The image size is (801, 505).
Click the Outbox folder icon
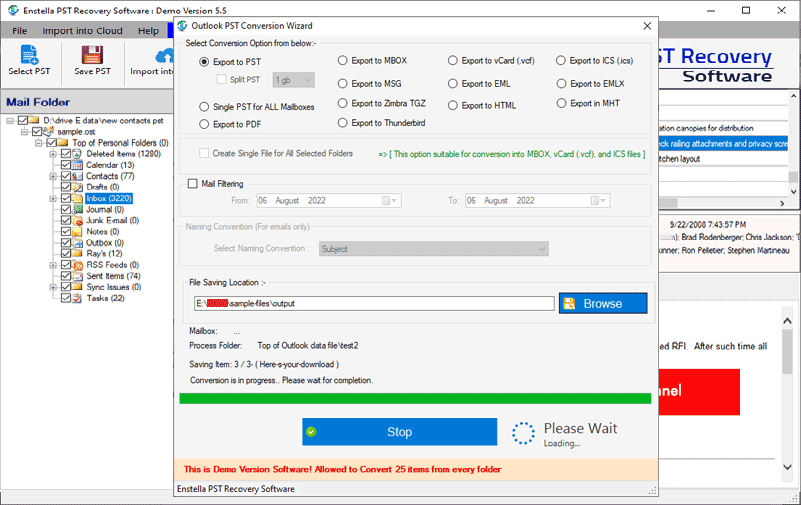coord(77,243)
